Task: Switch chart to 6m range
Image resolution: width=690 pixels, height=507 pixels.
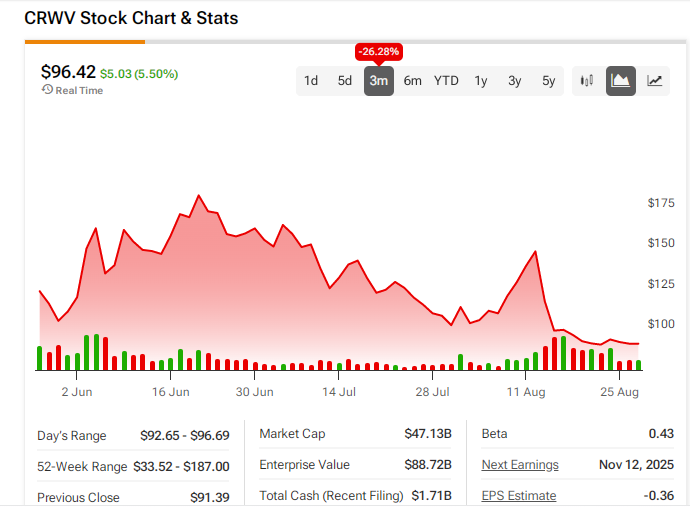Action: click(413, 81)
